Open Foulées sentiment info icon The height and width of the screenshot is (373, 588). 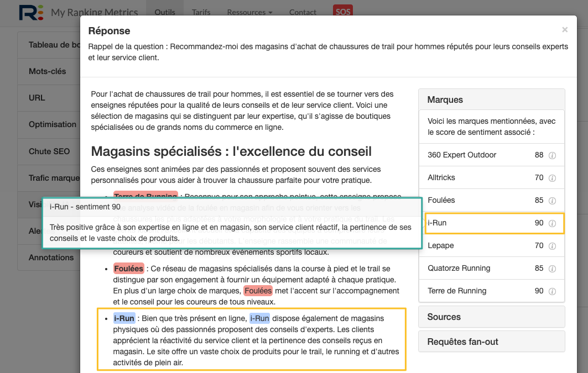click(x=551, y=201)
